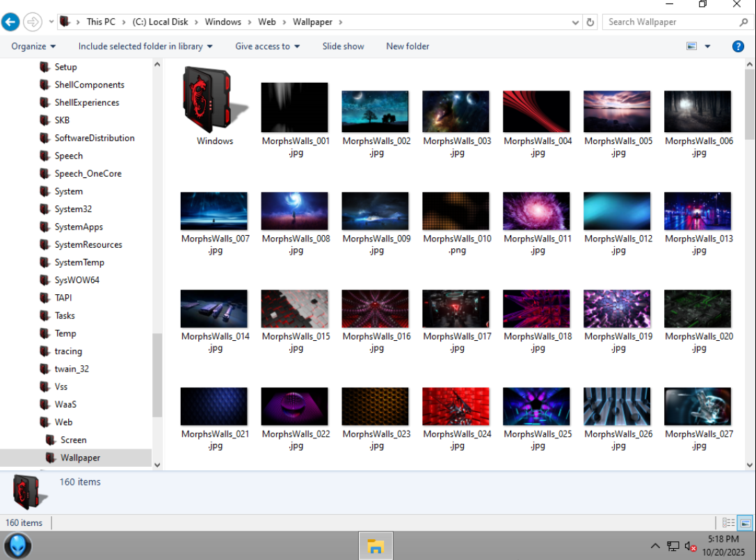
Task: Click the WaaS folder icon
Action: pos(45,404)
